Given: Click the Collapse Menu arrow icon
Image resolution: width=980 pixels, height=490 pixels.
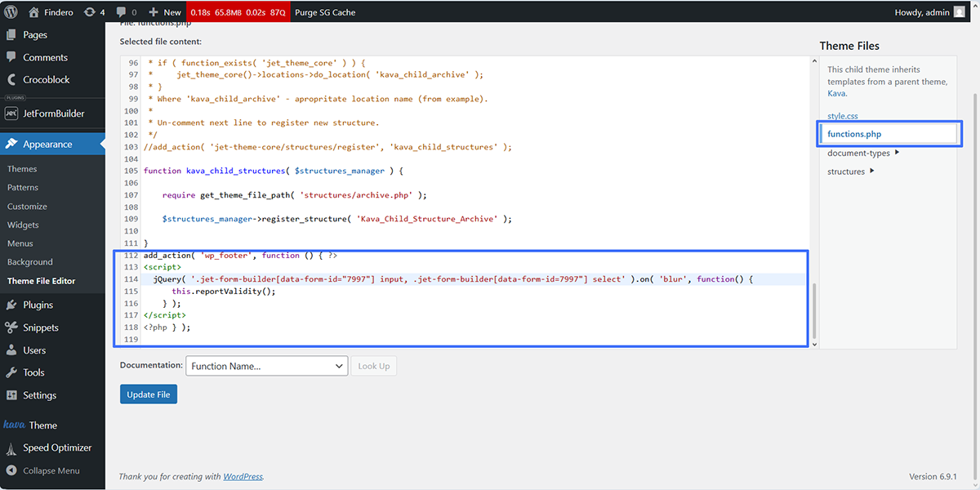Looking at the screenshot, I should [11, 470].
